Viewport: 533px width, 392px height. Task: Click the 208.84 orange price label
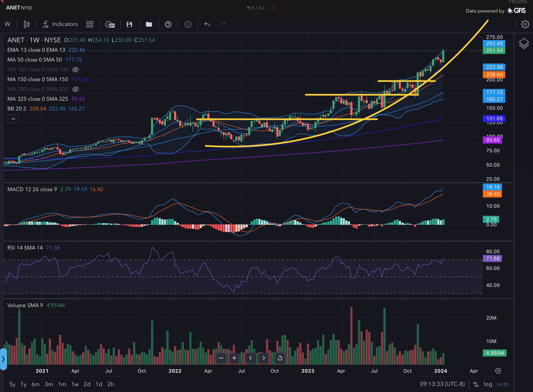point(494,75)
